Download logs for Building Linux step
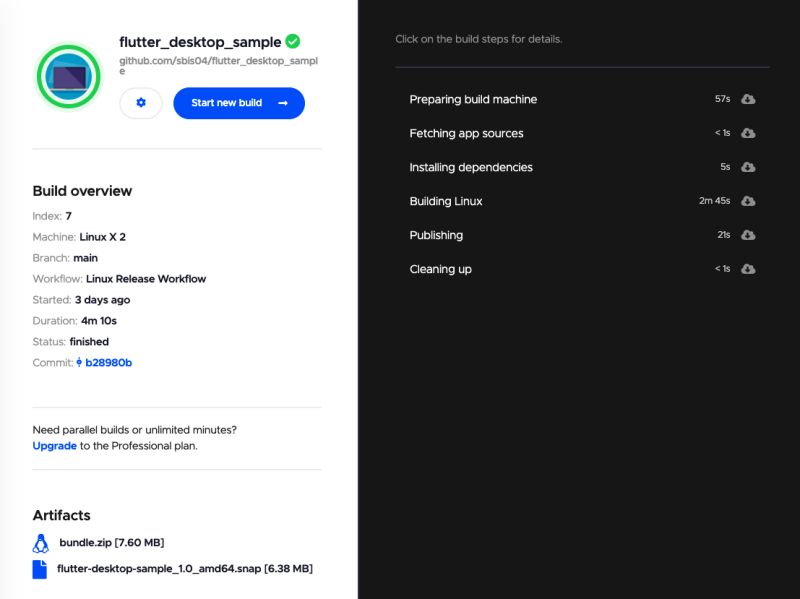The width and height of the screenshot is (800, 599). (x=749, y=200)
